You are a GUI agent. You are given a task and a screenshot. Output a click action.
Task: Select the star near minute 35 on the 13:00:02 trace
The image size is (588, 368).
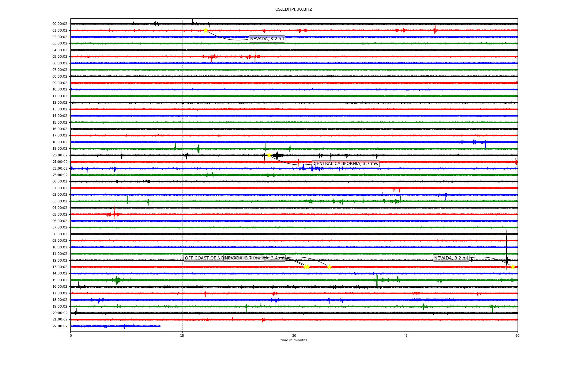click(329, 267)
